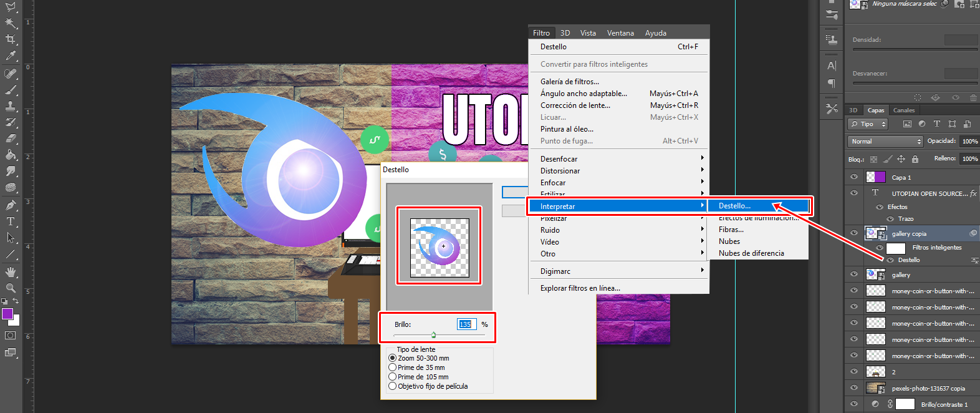Filter layers by type T icon
This screenshot has height=413, width=980.
[x=936, y=124]
